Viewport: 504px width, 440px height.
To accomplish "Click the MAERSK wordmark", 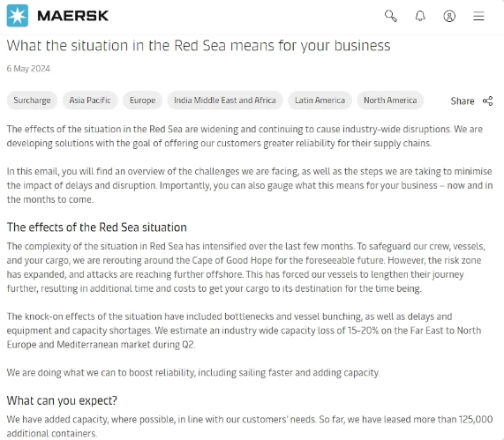I will [73, 16].
